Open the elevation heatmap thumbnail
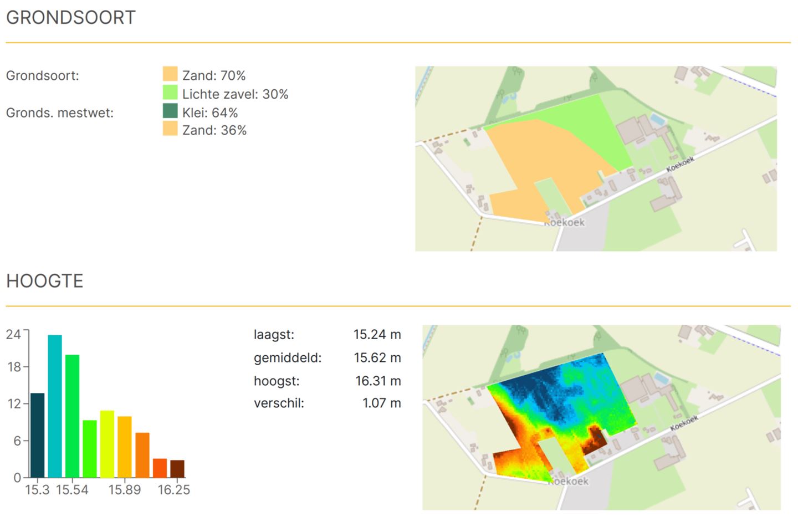Screen dimensions: 798x532 tap(601, 417)
